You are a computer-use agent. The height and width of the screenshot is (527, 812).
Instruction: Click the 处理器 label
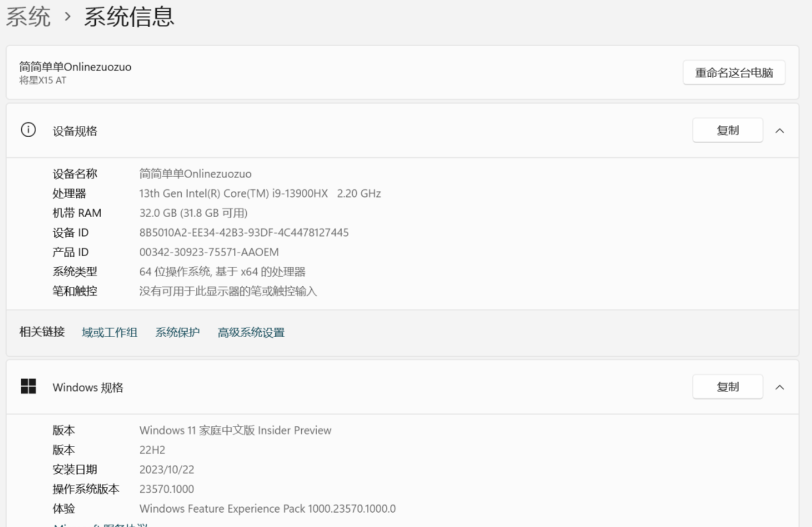69,193
